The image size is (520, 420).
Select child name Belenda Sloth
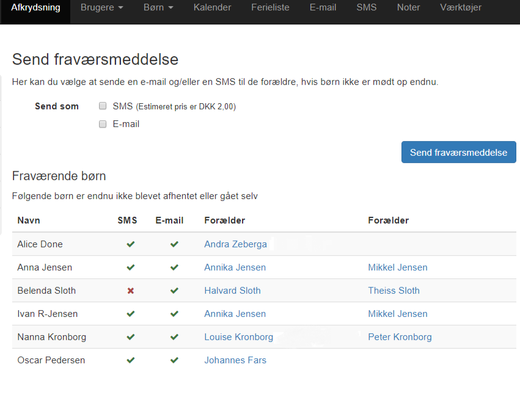coord(46,291)
